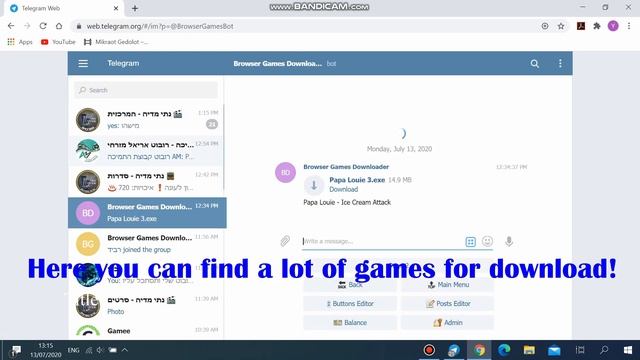Show hidden system tray icons
This screenshot has height=360, width=640.
pyautogui.click(x=124, y=350)
